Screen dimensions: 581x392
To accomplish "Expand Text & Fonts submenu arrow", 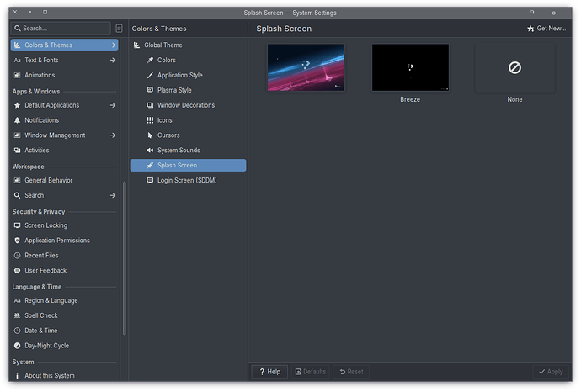I will pyautogui.click(x=113, y=61).
